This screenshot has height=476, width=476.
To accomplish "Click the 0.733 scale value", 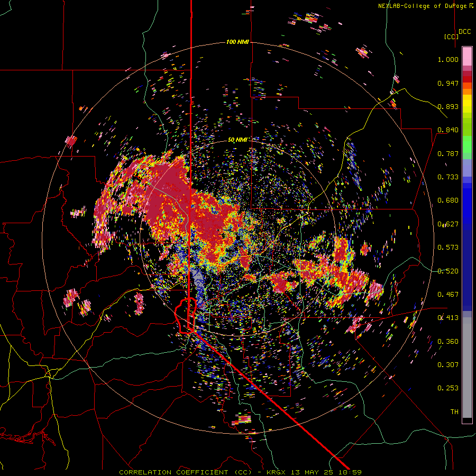I will (448, 177).
